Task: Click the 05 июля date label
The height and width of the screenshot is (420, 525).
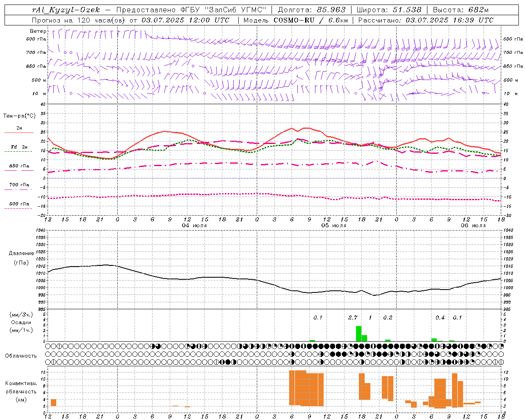Action: (x=334, y=226)
